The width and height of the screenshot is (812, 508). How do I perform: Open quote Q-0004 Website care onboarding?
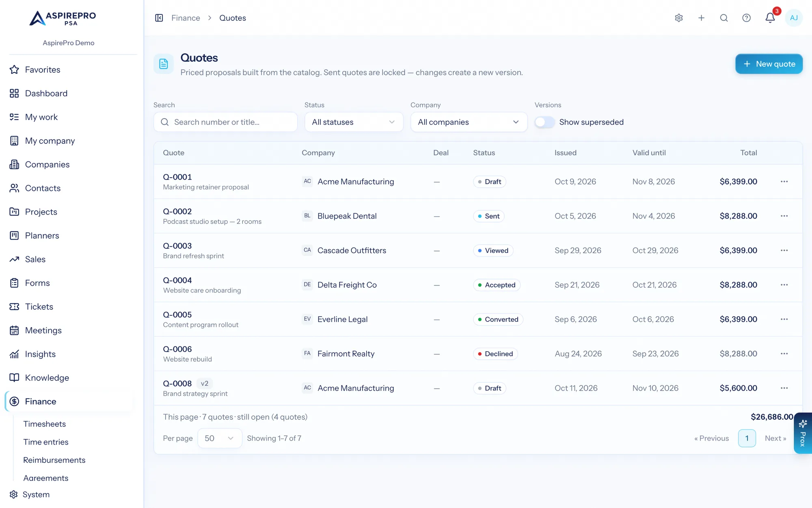pos(202,285)
